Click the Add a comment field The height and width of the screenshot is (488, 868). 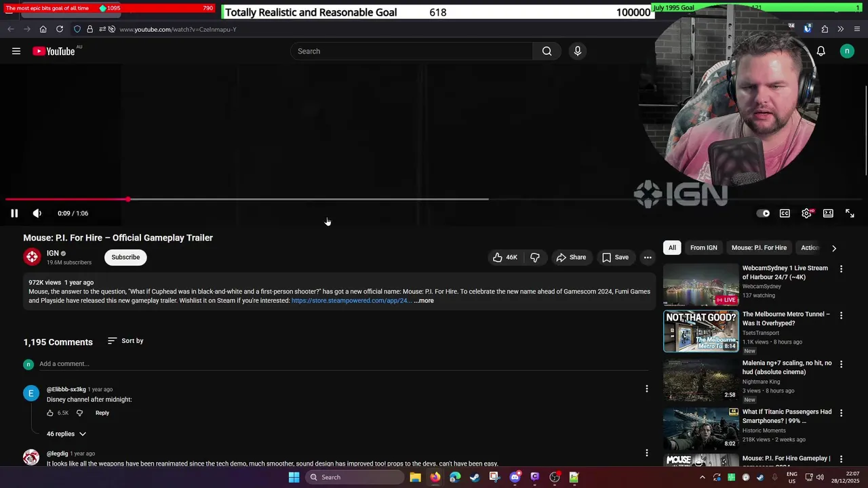coord(344,364)
